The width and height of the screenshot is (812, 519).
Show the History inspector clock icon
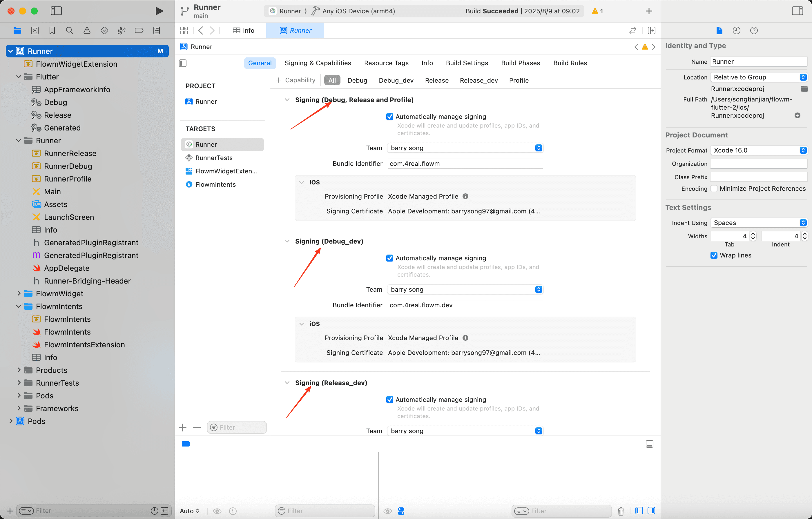[737, 30]
